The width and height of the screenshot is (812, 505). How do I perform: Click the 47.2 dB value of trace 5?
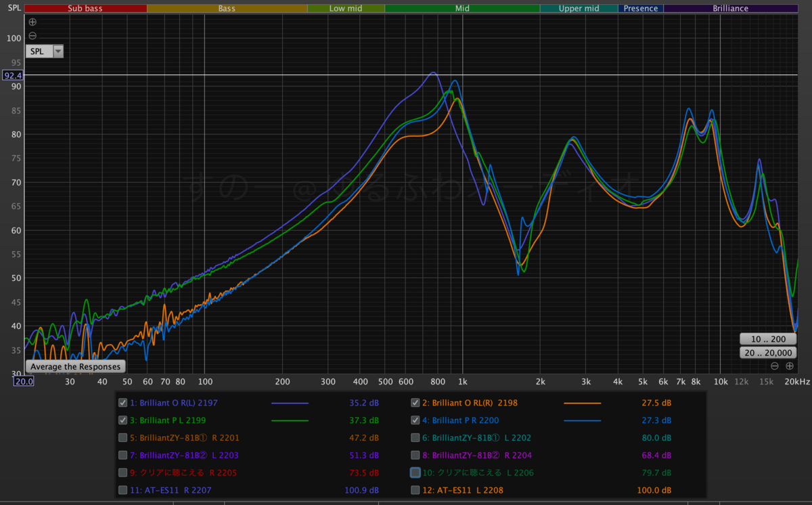[364, 438]
